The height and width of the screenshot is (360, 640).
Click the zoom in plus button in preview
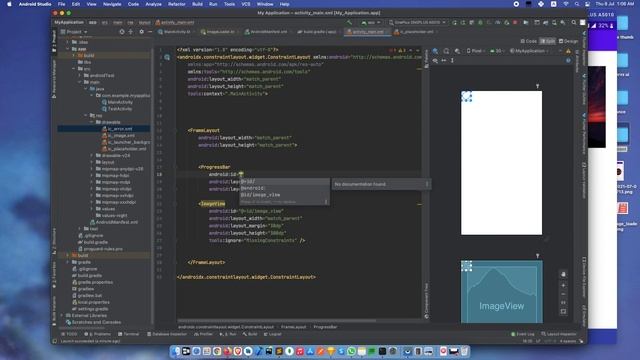point(563,285)
